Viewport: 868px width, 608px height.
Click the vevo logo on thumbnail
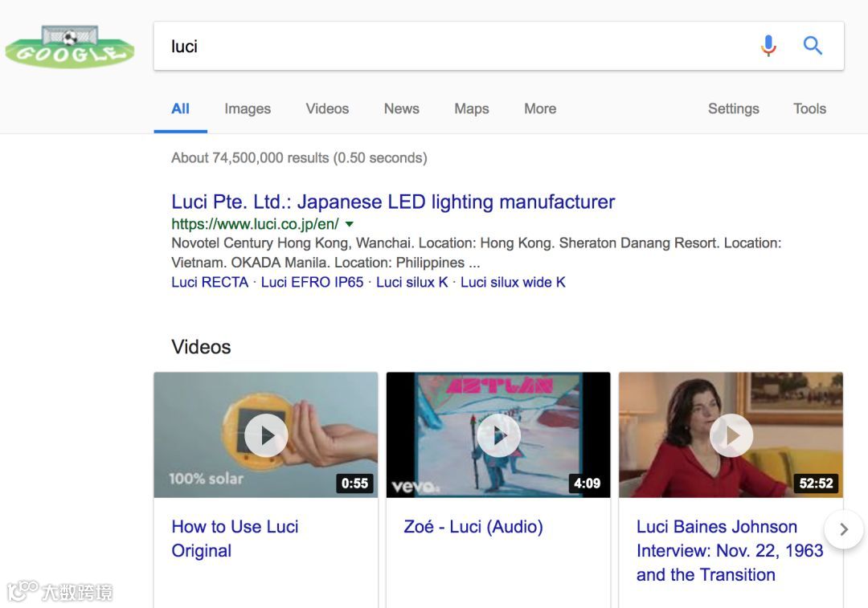pyautogui.click(x=416, y=486)
